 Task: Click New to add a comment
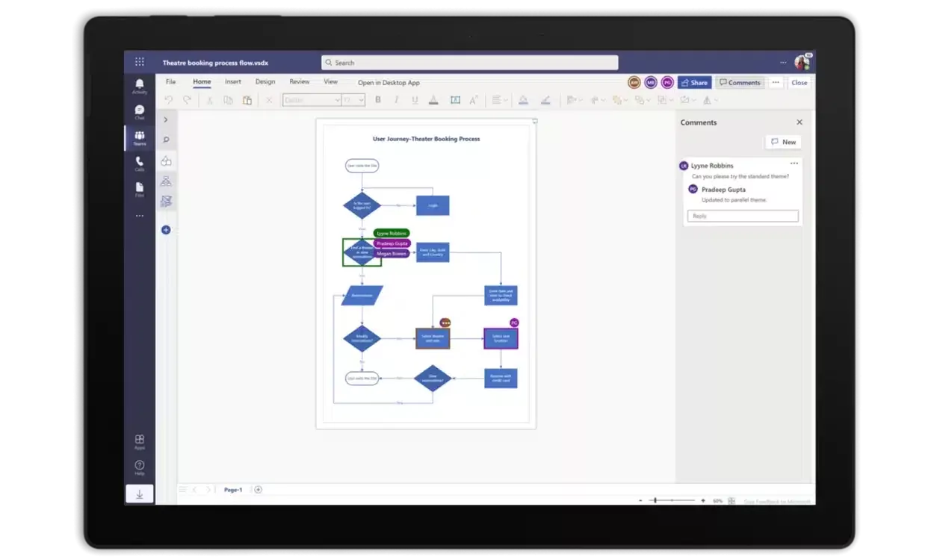click(783, 142)
